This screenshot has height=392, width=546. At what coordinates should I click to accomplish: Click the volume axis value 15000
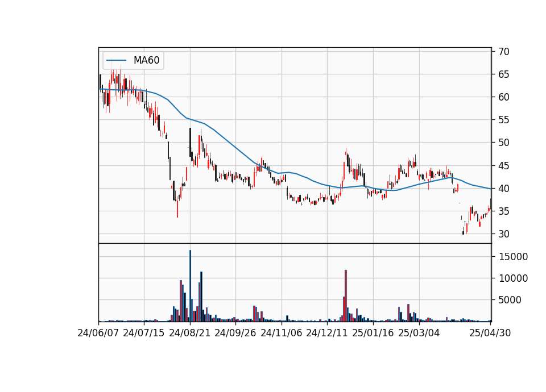tap(514, 257)
